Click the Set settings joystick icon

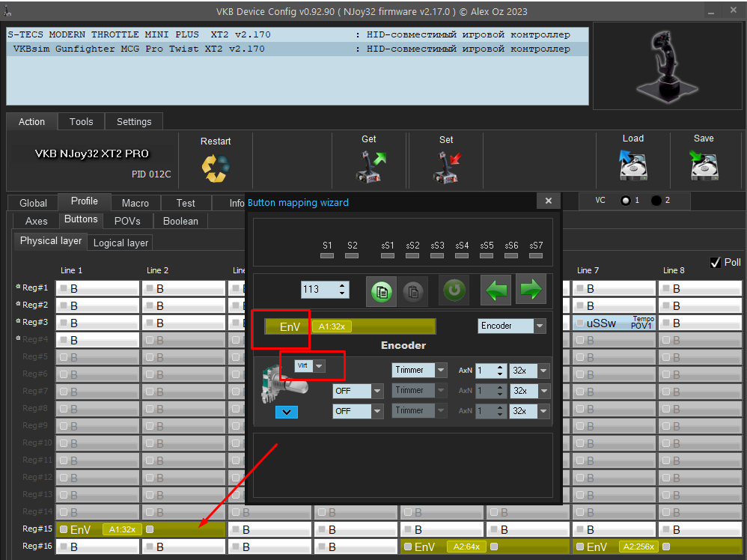pos(447,167)
